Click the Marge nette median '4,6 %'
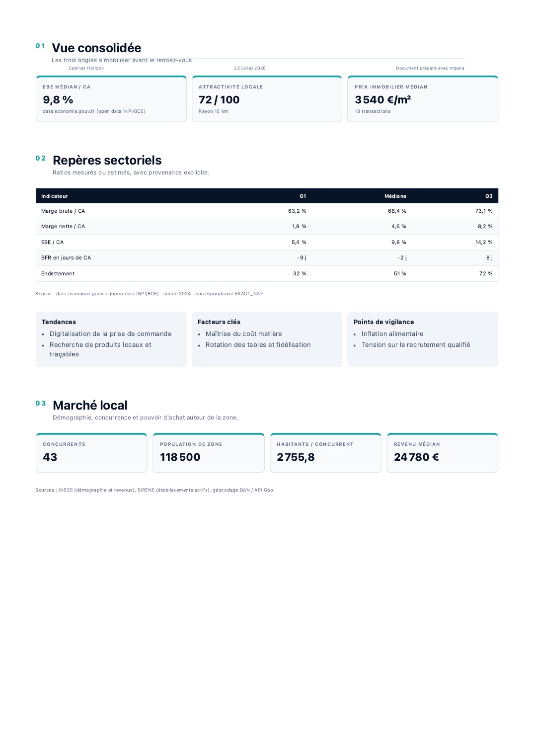The height and width of the screenshot is (756, 534). [398, 227]
